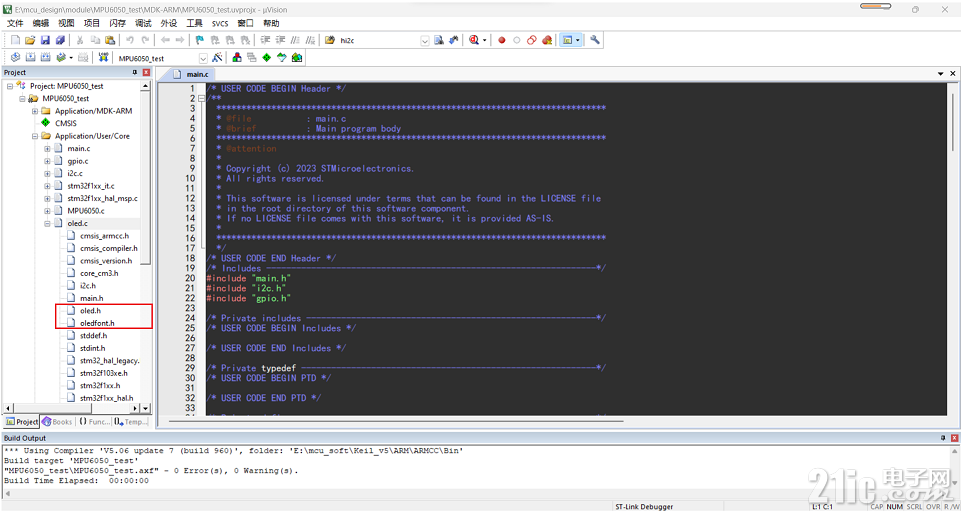Click the Project panel vertical scrollbar
Image resolution: width=962 pixels, height=511 pixels.
click(x=145, y=178)
